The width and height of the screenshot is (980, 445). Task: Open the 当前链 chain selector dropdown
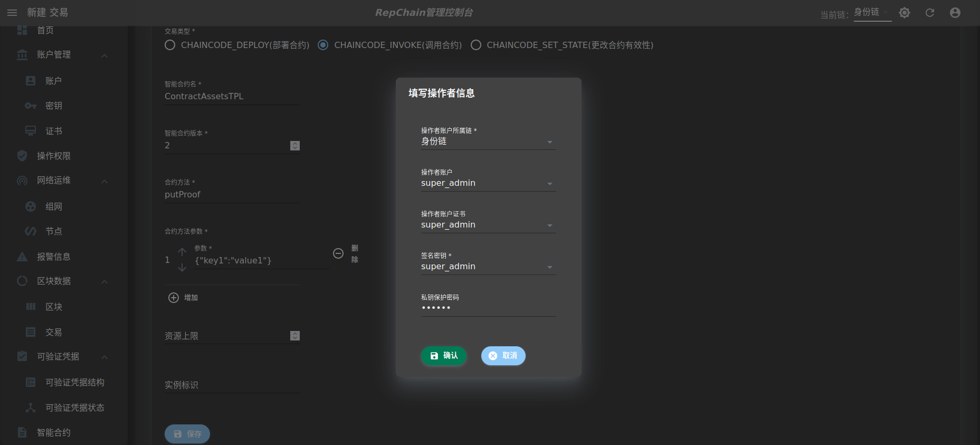point(873,13)
